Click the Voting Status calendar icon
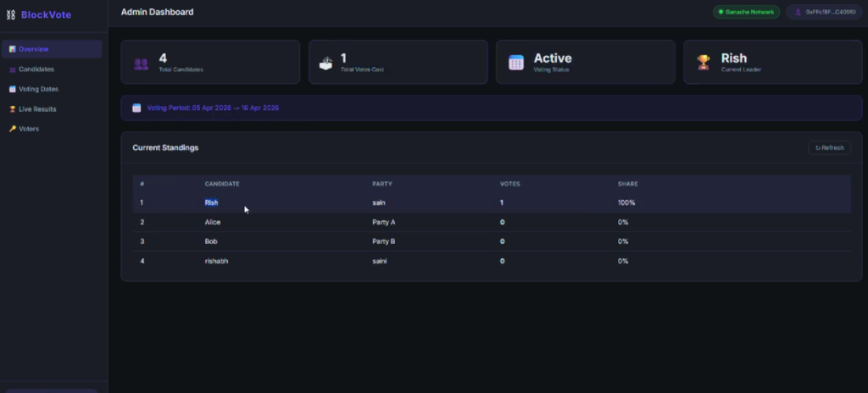Viewport: 868px width, 393px height. 516,63
